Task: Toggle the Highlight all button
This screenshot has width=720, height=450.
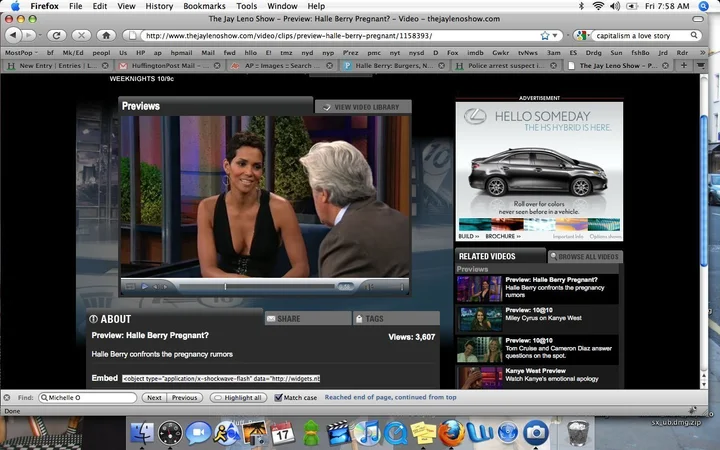Action: coord(239,398)
